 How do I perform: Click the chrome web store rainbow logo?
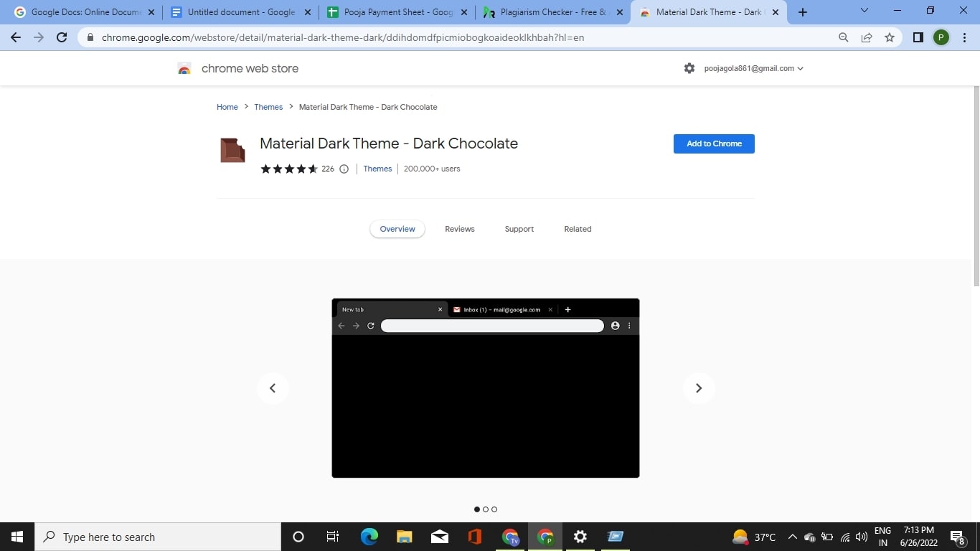184,69
